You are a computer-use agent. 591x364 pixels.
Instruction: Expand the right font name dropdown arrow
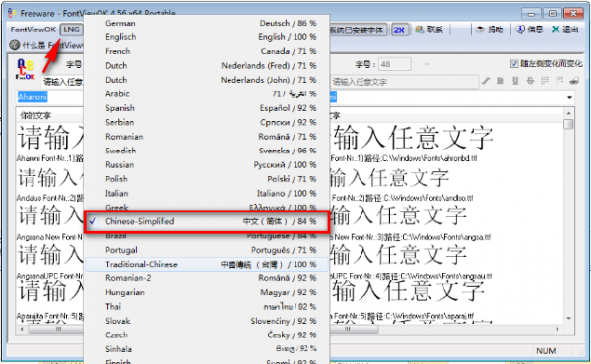(570, 97)
